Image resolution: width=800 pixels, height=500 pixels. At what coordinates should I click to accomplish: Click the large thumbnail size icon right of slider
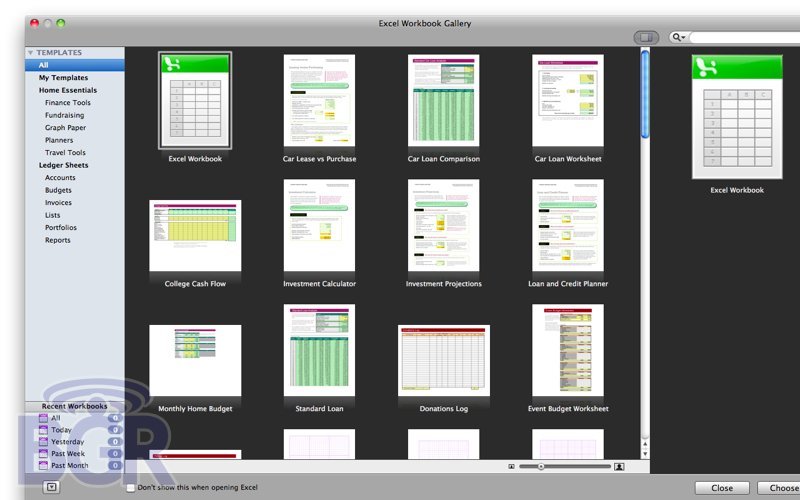[x=619, y=466]
